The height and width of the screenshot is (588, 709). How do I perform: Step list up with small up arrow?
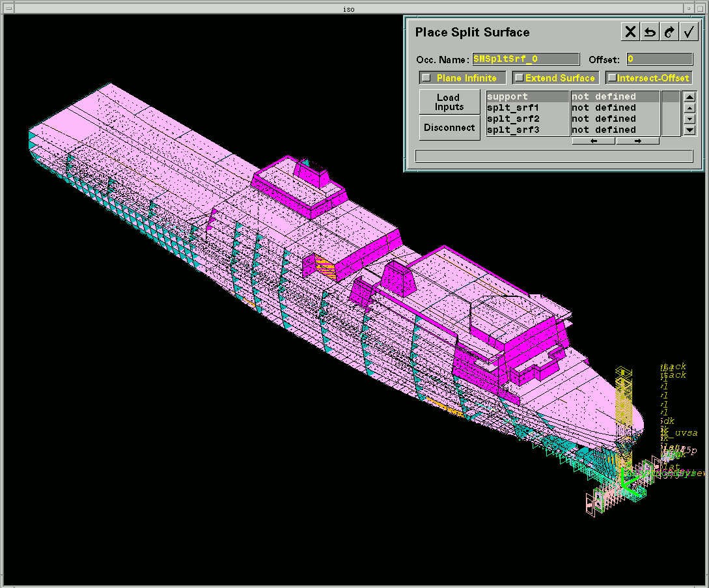tap(689, 108)
